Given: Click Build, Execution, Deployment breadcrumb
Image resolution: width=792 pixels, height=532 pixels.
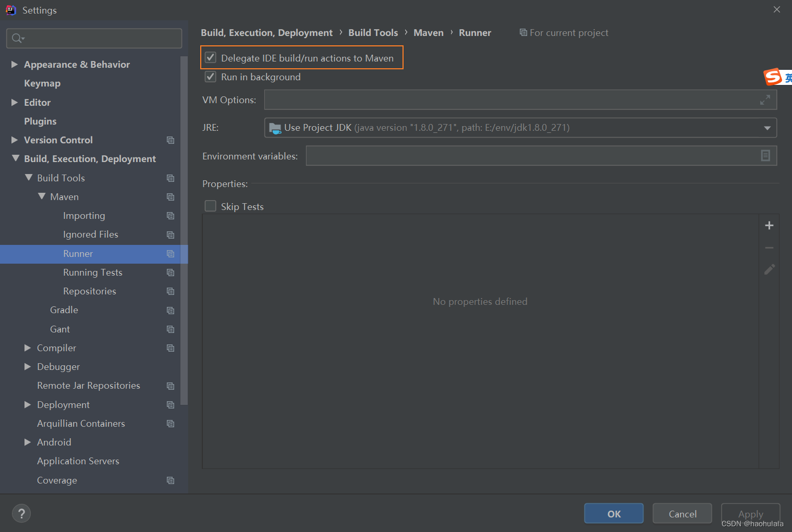Looking at the screenshot, I should pyautogui.click(x=266, y=32).
